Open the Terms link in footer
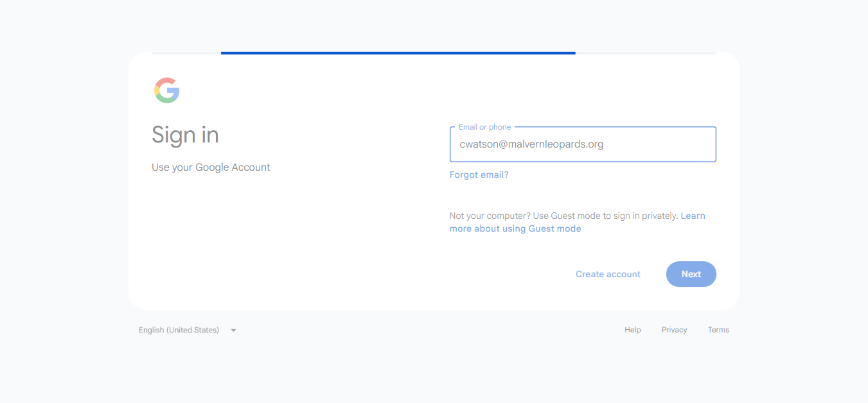Image resolution: width=868 pixels, height=403 pixels. pos(718,330)
